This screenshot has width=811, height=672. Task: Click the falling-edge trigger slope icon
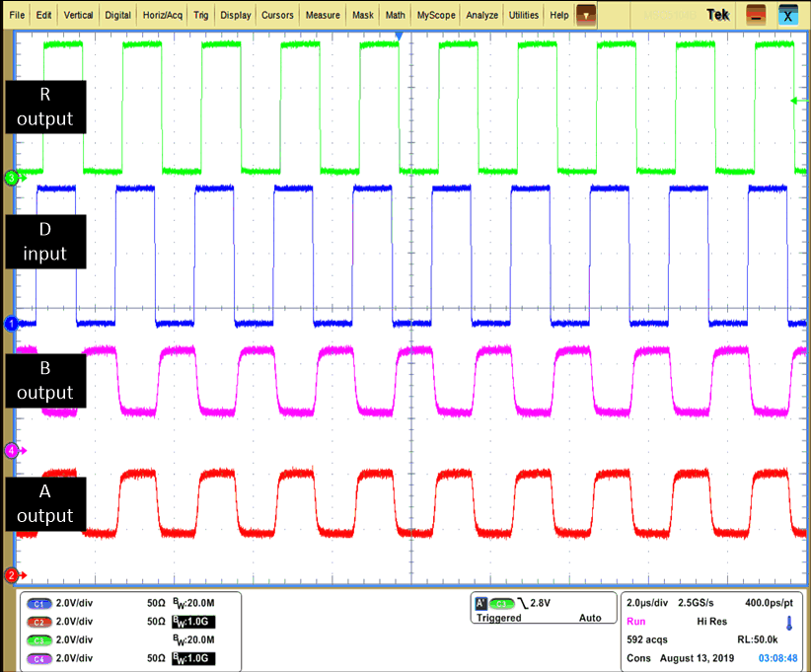point(522,603)
